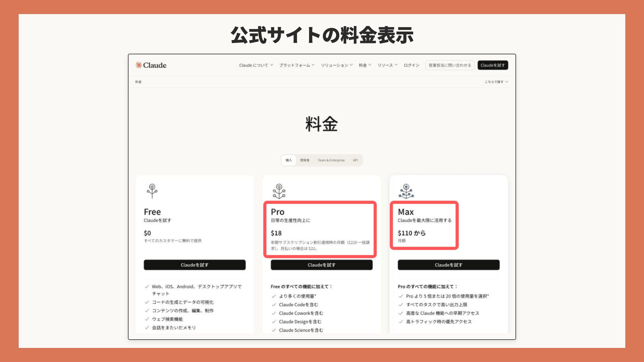
Task: Expand the リソース menu
Action: tap(388, 65)
